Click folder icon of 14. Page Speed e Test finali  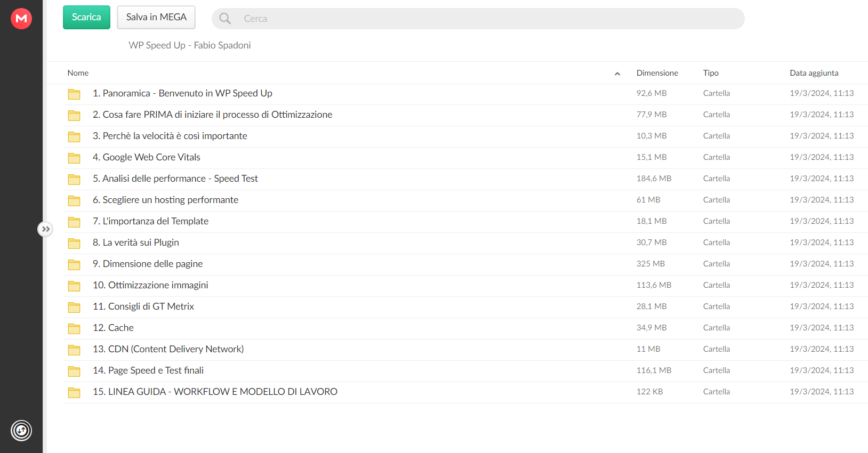[74, 371]
